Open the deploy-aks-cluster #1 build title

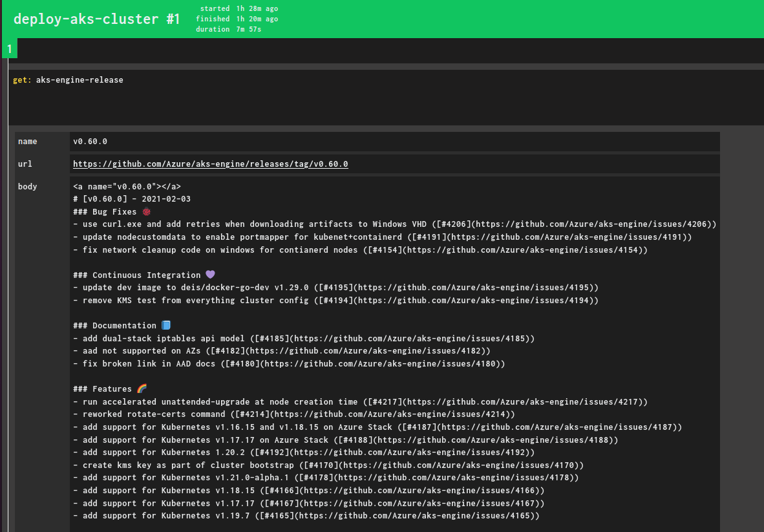[x=97, y=19]
